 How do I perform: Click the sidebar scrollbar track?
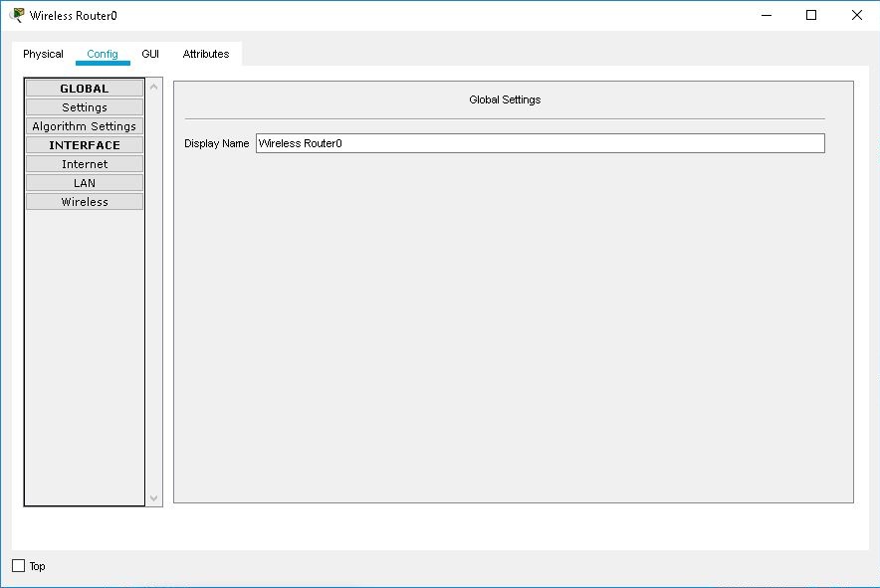tap(154, 298)
